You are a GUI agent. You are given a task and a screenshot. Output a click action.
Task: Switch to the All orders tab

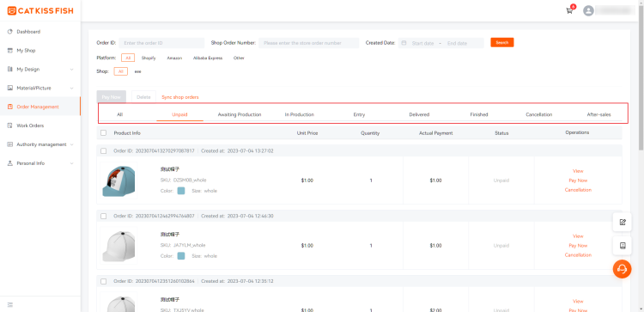(120, 114)
